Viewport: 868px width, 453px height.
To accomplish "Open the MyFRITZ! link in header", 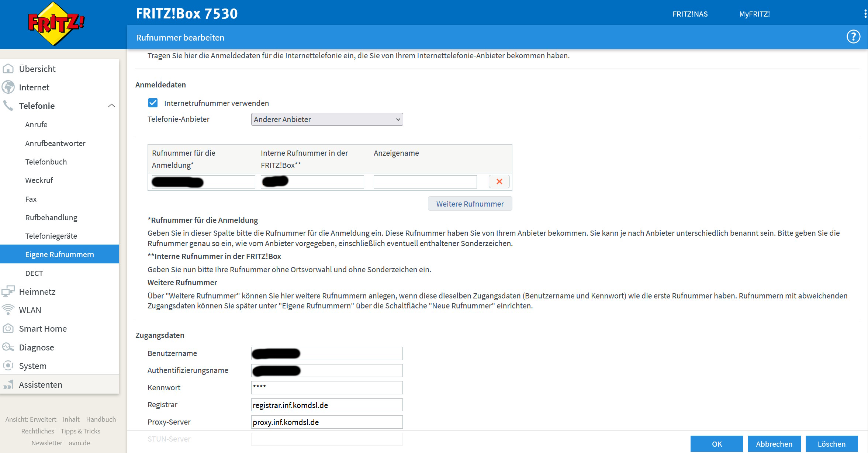I will 754,14.
